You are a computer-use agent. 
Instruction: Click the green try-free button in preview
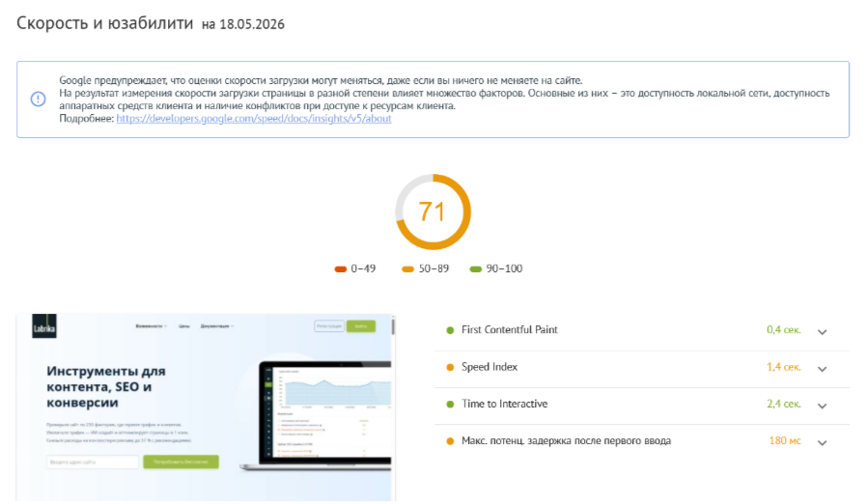181,462
